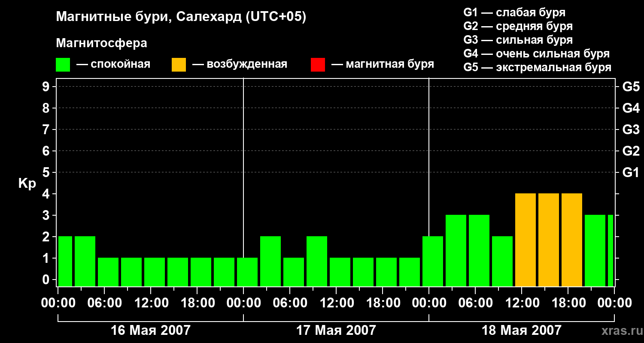Screen dimensions: 644x343
Task: Click the '16 Мая 2007' date label
Action: pyautogui.click(x=150, y=331)
